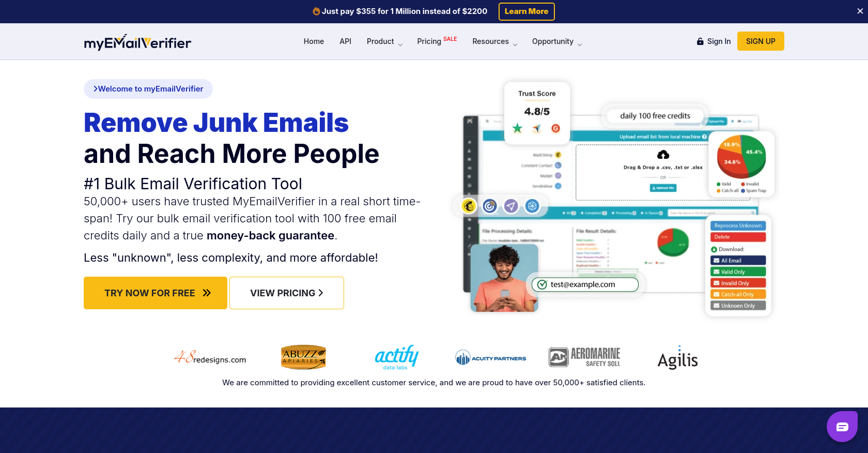Open the chat widget icon
Image resolution: width=868 pixels, height=453 pixels.
pos(842,427)
